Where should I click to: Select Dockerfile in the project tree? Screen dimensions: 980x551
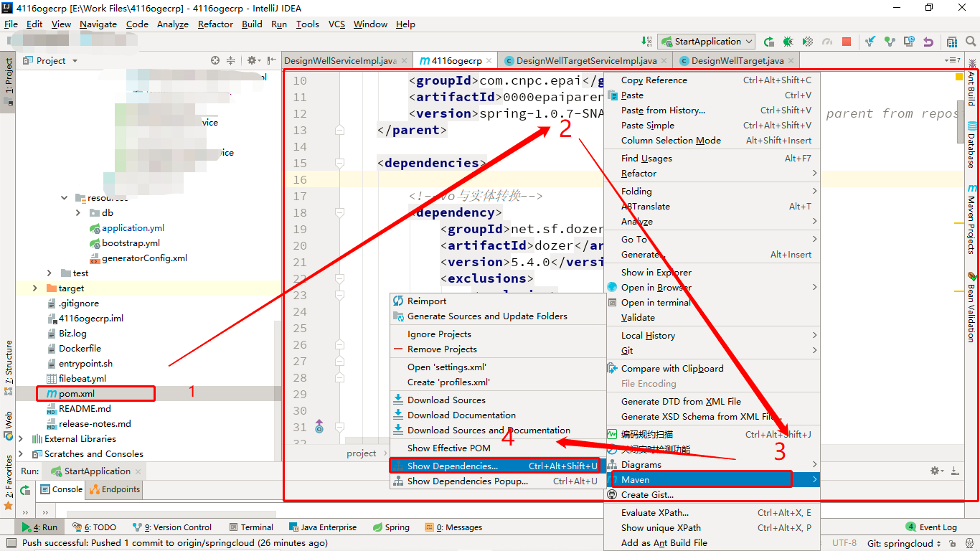pyautogui.click(x=80, y=348)
